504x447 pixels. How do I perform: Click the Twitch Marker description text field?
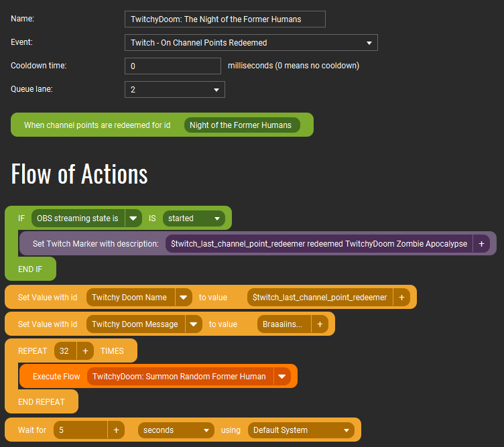319,244
